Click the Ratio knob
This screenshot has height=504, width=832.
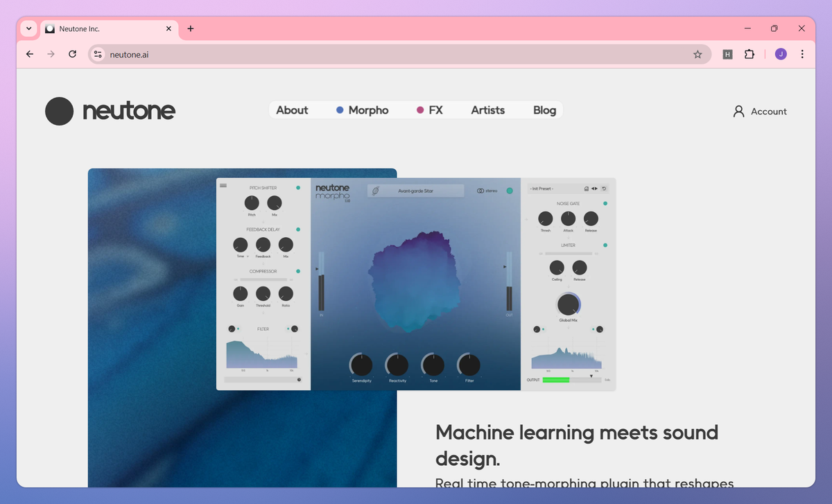[x=286, y=293]
